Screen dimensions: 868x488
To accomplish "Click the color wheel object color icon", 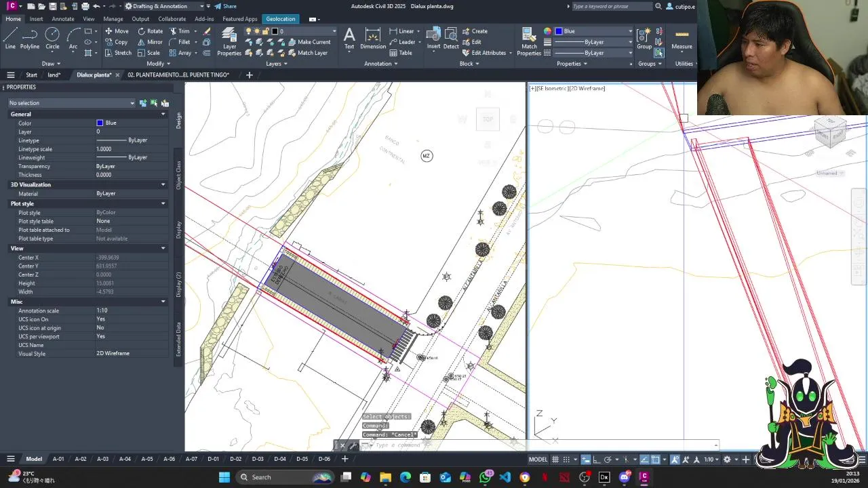I will tap(547, 31).
